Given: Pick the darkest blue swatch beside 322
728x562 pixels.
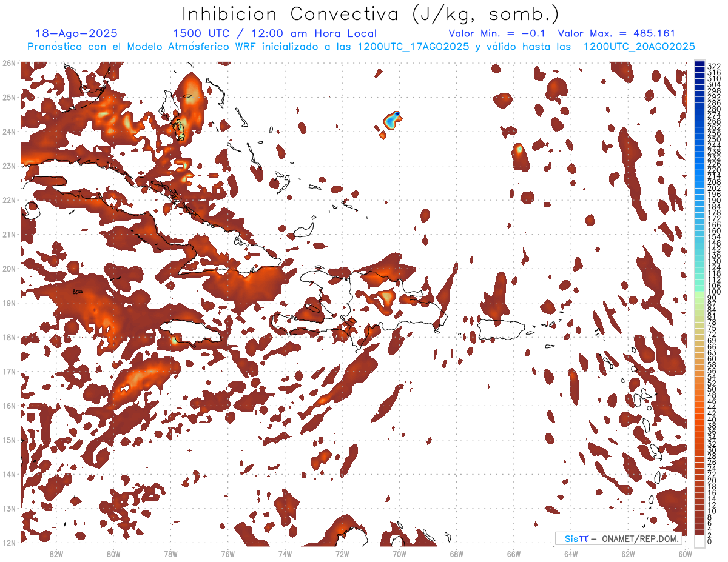Looking at the screenshot, I should click(x=700, y=64).
